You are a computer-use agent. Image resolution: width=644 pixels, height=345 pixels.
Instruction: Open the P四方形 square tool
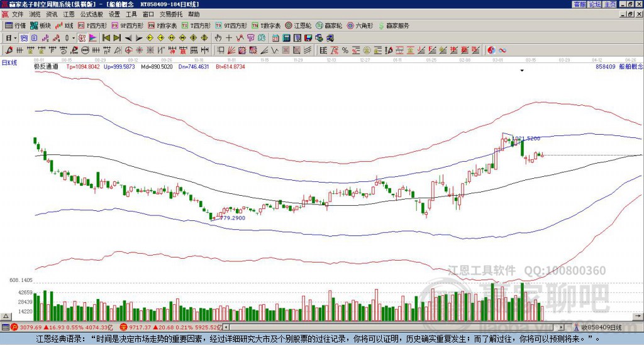(92, 25)
